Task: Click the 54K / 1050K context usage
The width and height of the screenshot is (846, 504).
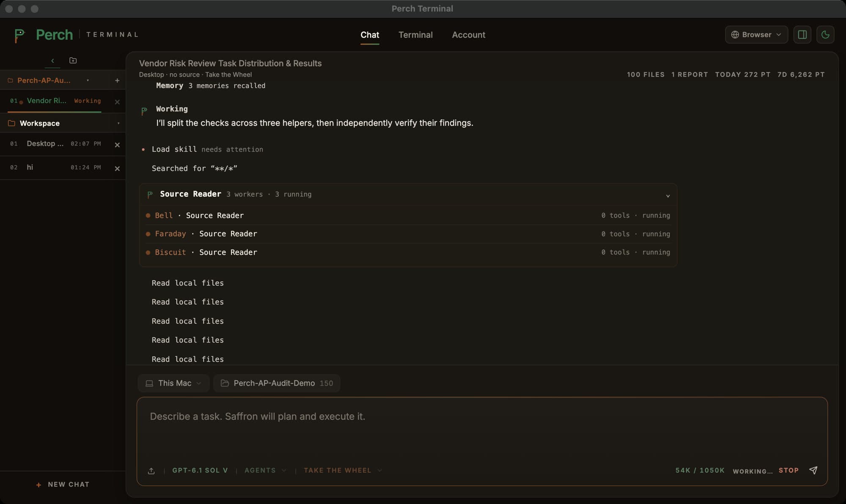Action: 700,470
